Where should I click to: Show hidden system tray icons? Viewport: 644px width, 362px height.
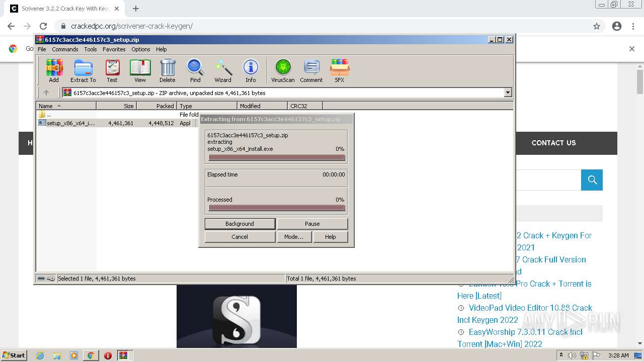pyautogui.click(x=561, y=355)
